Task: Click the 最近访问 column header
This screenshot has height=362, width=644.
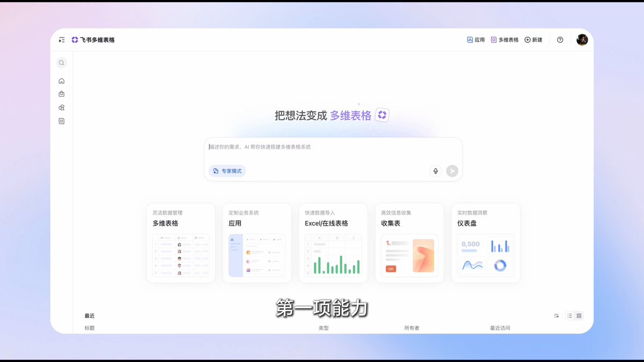Action: 500,328
